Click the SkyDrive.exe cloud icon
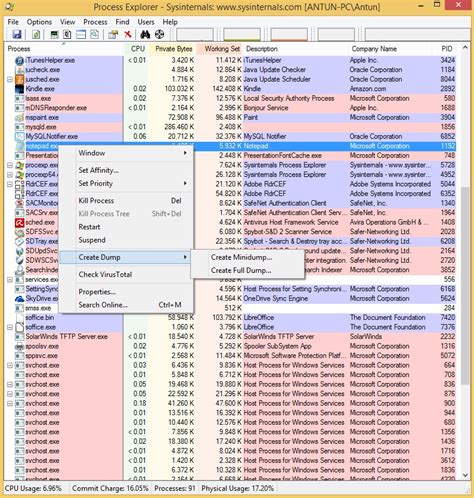The width and height of the screenshot is (474, 498). (x=20, y=299)
